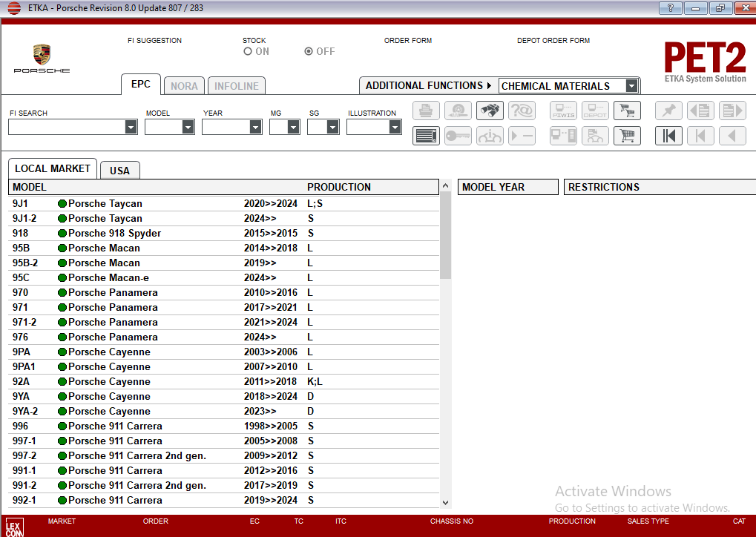The image size is (756, 537).
Task: Click FI SUGGESTION label
Action: click(154, 41)
